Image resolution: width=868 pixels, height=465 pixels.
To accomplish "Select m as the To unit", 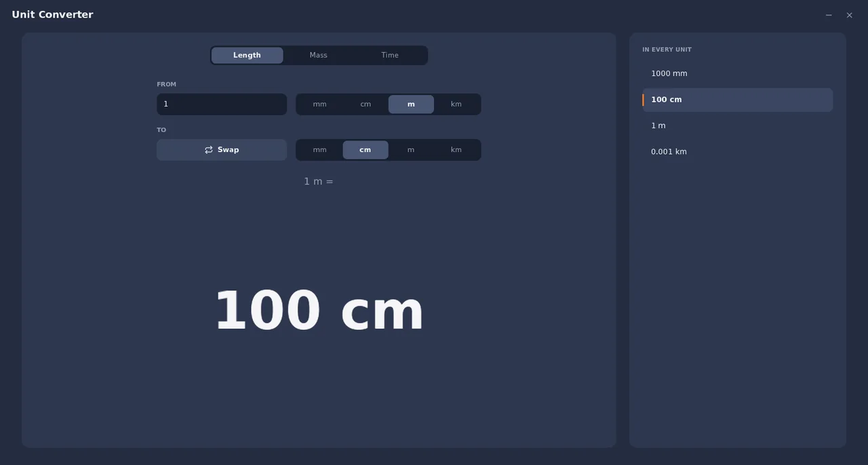I will [x=411, y=149].
